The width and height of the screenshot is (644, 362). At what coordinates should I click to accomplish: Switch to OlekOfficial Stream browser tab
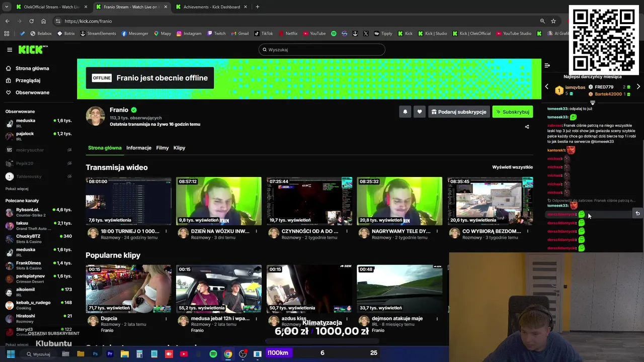pyautogui.click(x=51, y=7)
